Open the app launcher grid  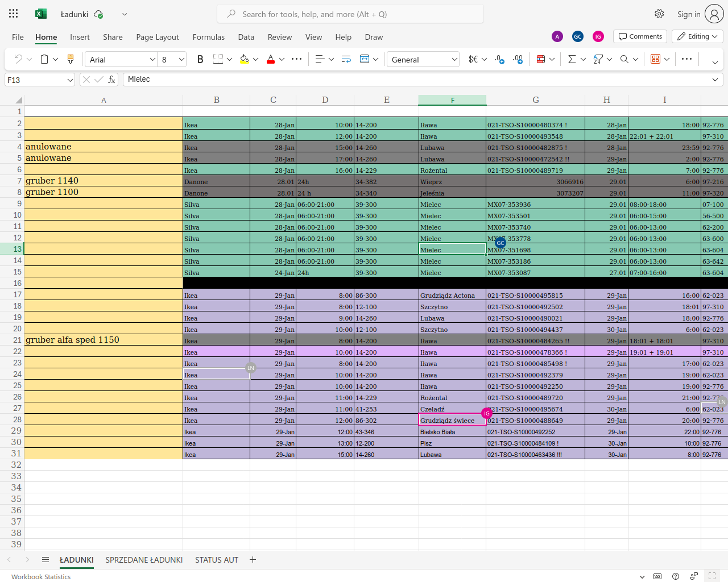[14, 14]
